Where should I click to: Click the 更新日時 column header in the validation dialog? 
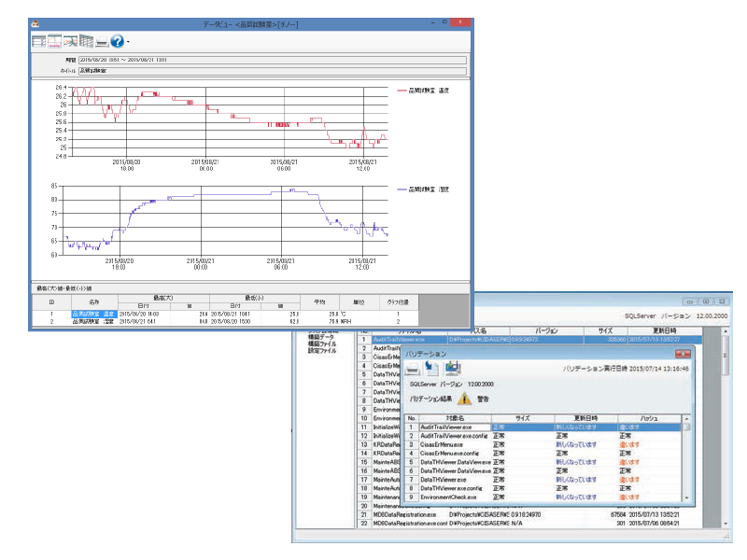(586, 418)
